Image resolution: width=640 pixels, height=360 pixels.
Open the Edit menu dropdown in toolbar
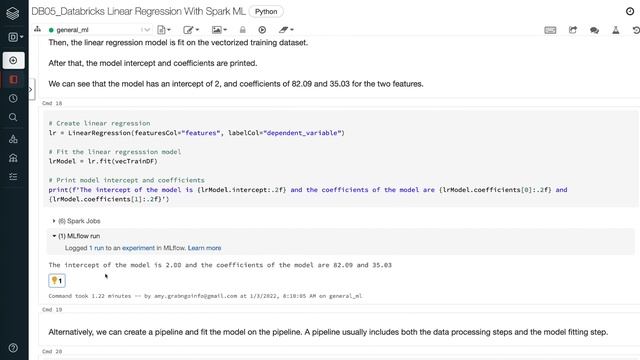click(191, 30)
